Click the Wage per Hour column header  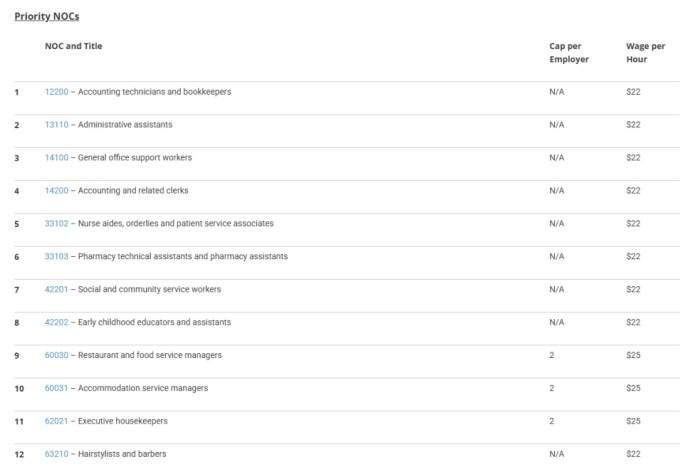click(637, 52)
